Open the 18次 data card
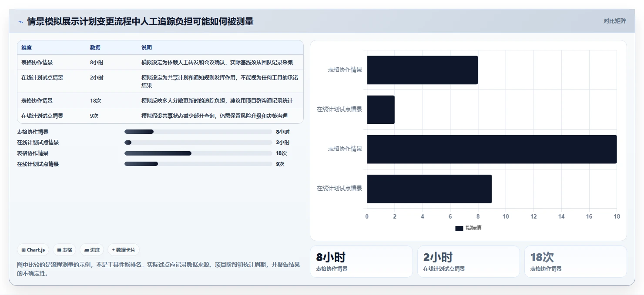 (x=575, y=262)
